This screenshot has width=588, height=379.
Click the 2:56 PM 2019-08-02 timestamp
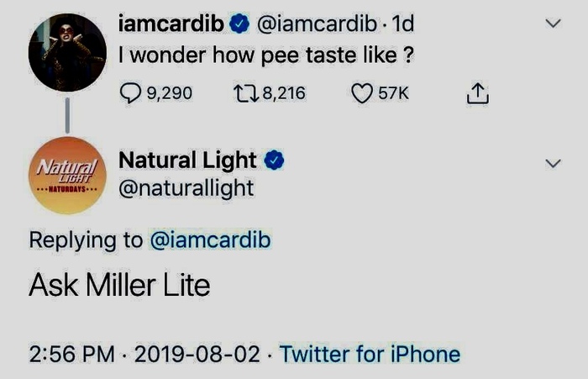143,354
